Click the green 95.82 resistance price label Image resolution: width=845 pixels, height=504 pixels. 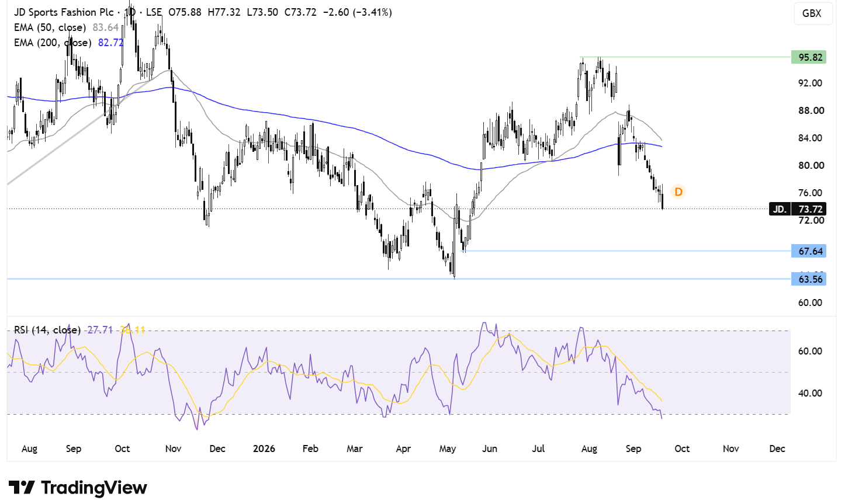[x=809, y=57]
